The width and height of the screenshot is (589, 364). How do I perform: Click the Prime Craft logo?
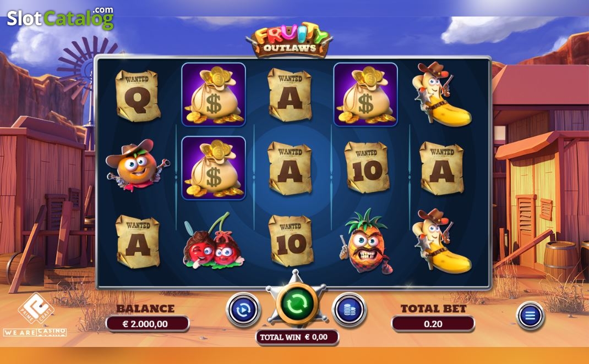pyautogui.click(x=36, y=308)
